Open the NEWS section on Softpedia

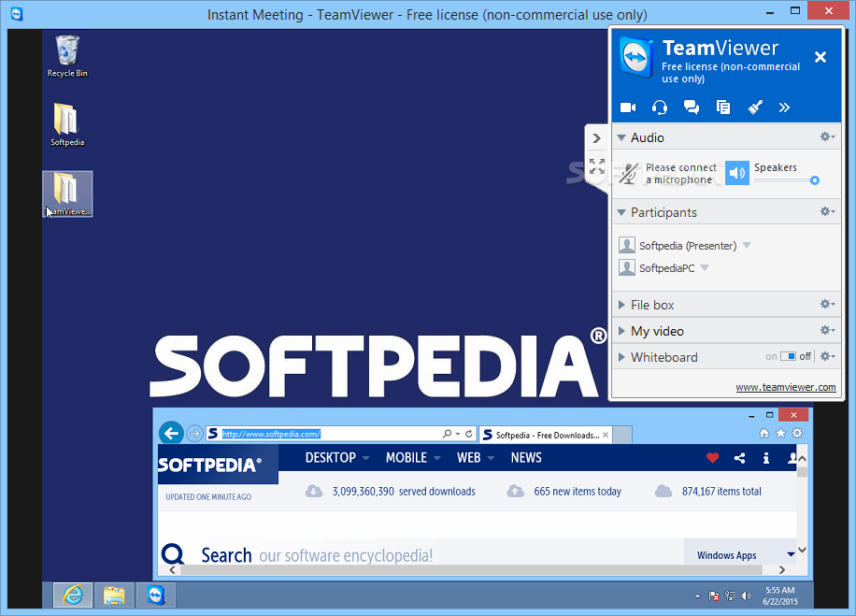tap(526, 458)
